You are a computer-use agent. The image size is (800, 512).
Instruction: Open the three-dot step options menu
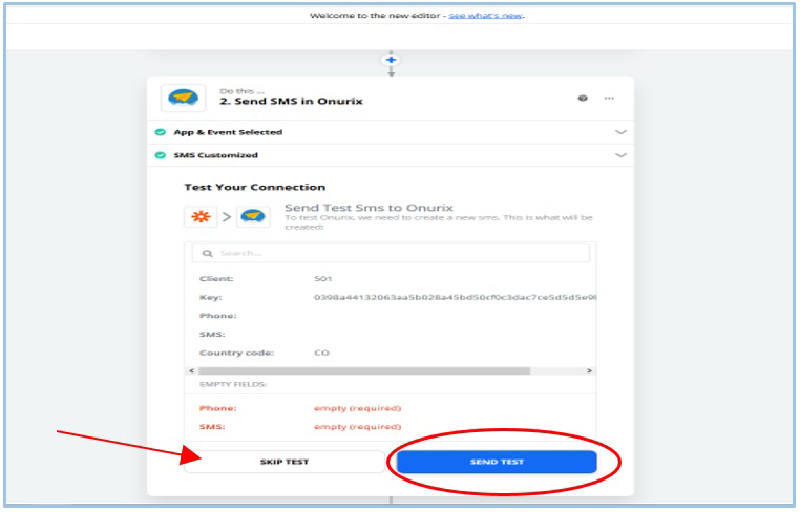609,98
